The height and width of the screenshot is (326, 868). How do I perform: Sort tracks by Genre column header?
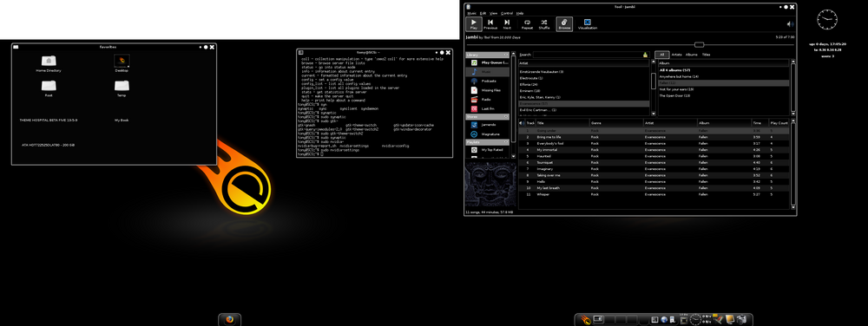click(x=616, y=122)
